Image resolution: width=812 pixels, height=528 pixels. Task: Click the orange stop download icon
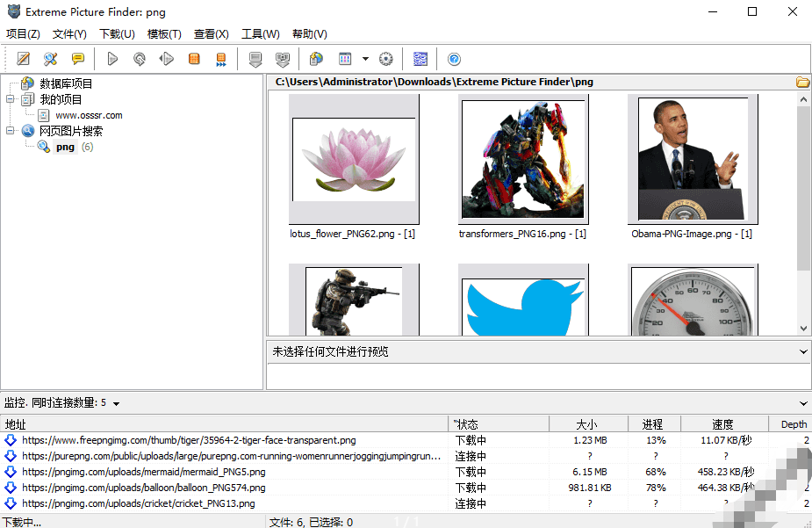tap(194, 59)
